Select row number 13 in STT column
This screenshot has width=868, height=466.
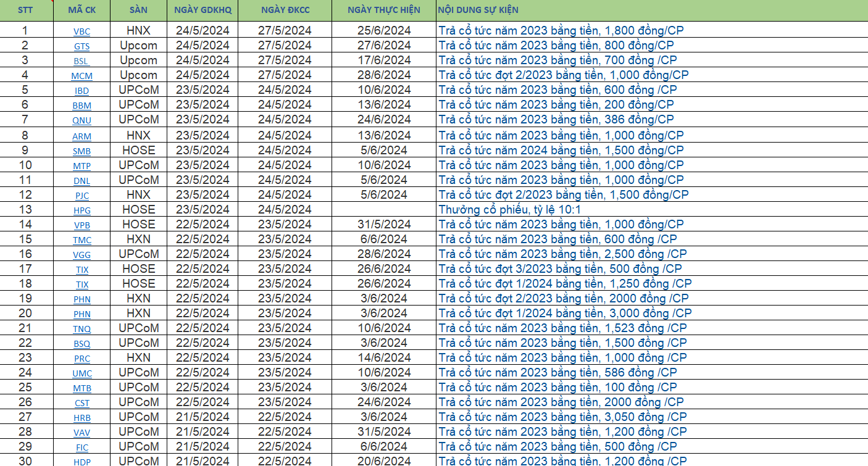click(25, 210)
